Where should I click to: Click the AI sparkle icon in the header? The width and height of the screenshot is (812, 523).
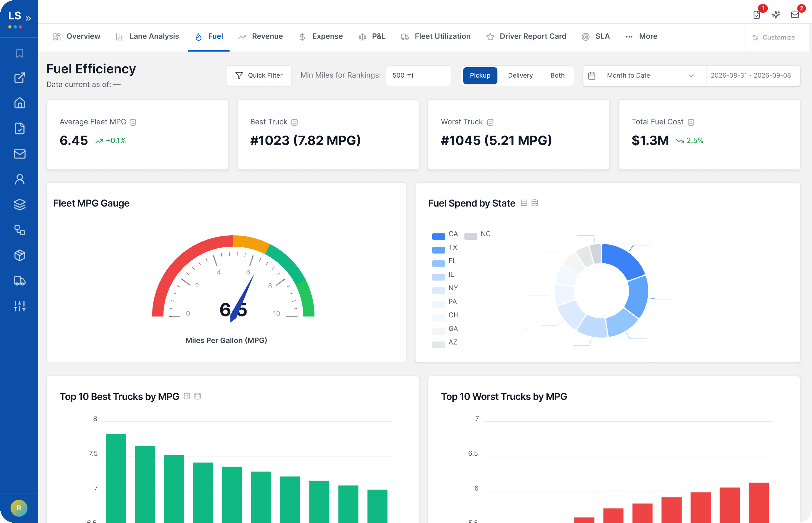coord(776,15)
